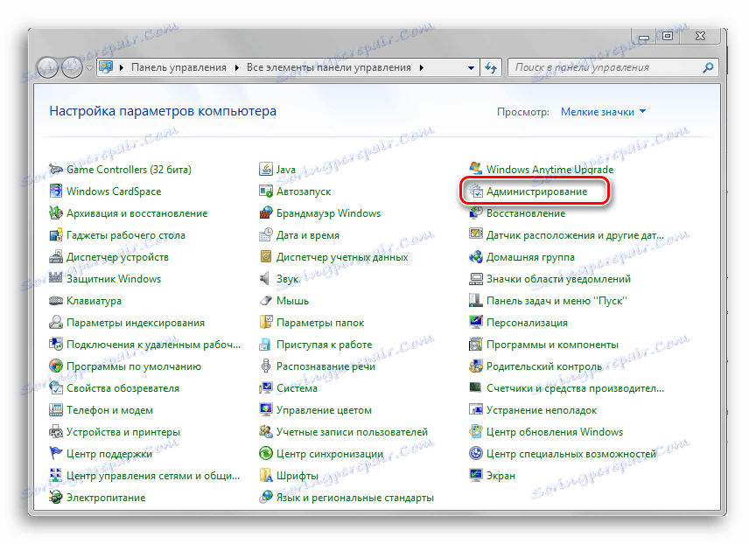Click the Центр обновления Windows icon
The width and height of the screenshot is (756, 544).
[476, 432]
